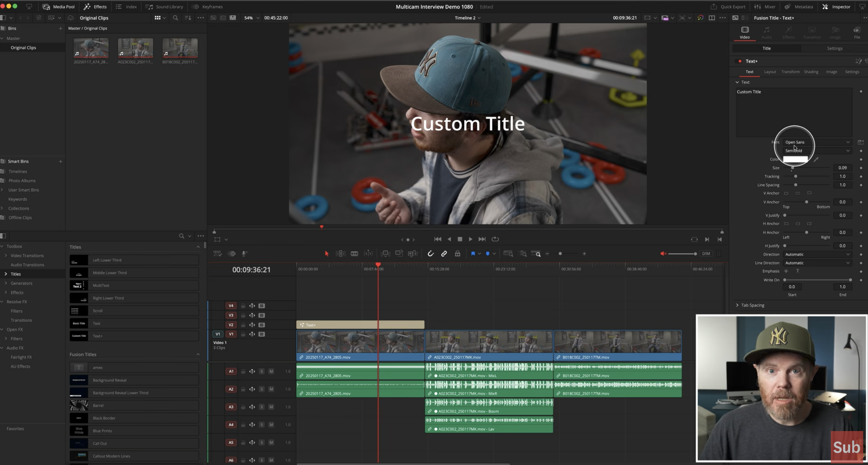Click the Quick Export button
868x465 pixels.
728,6
